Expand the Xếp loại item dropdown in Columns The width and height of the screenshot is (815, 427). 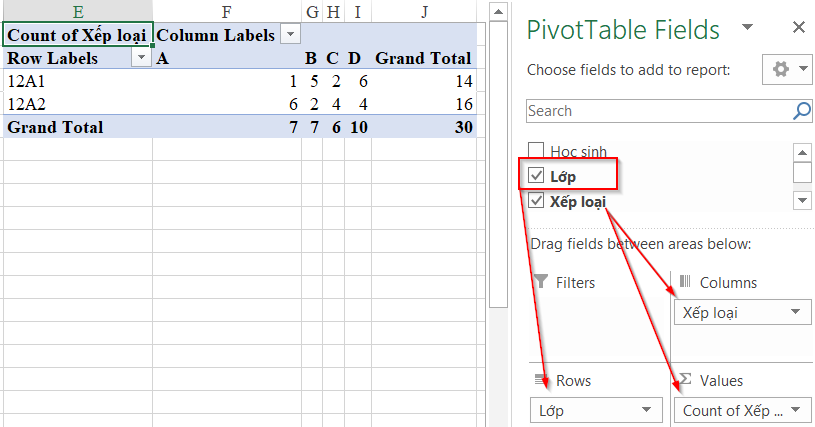[795, 312]
